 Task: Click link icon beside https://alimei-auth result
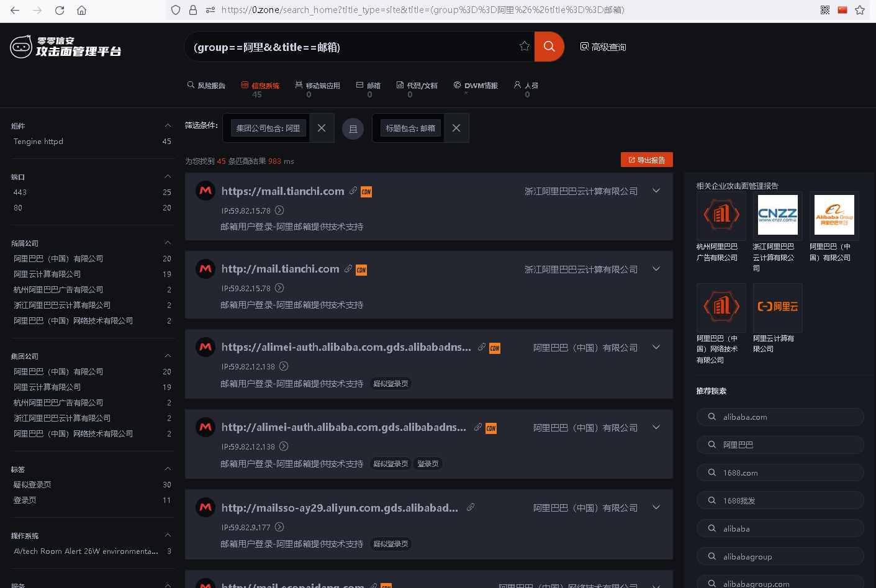click(481, 346)
